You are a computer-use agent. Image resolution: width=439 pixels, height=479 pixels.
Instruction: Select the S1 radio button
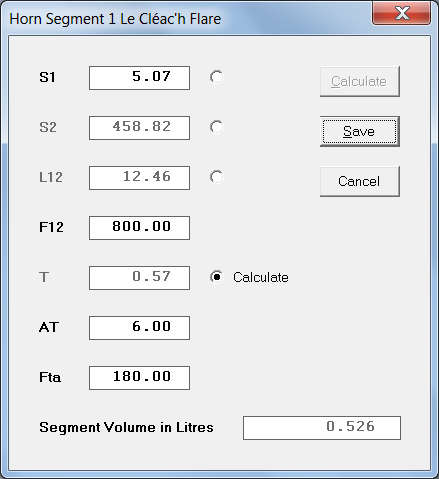point(216,77)
